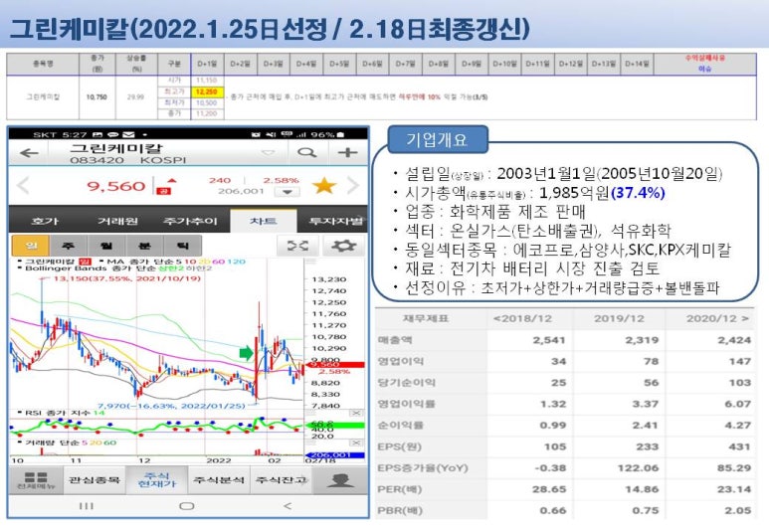Click the green arrow on price chart
The image size is (769, 532).
point(246,353)
